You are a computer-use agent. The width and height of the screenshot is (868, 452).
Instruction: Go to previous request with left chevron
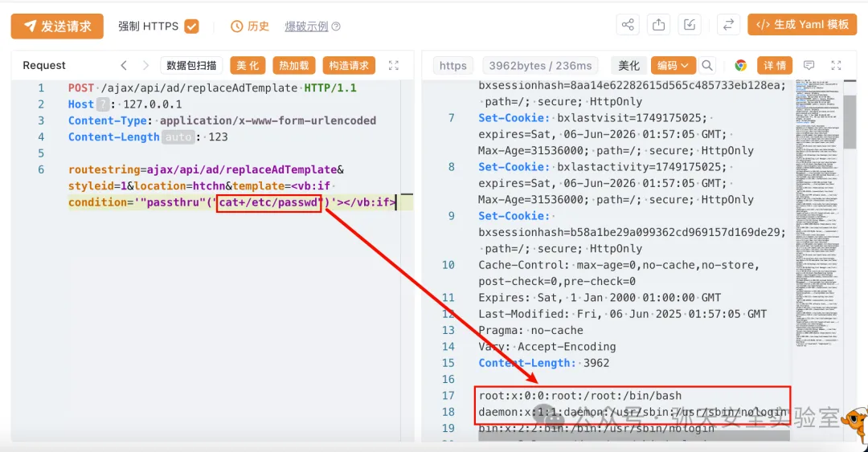[124, 65]
